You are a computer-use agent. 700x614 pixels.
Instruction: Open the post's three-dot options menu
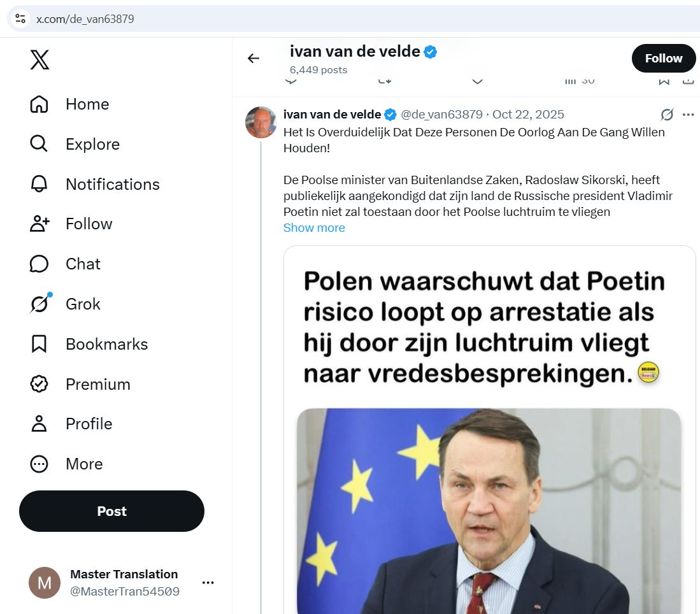tap(689, 115)
